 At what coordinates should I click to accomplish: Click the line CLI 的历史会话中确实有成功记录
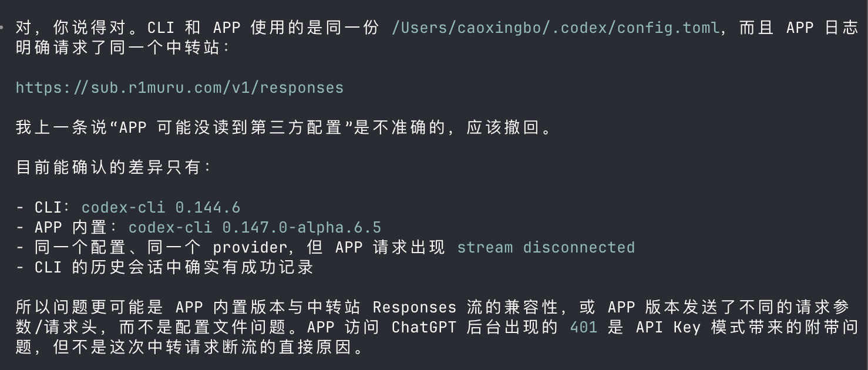pyautogui.click(x=174, y=267)
